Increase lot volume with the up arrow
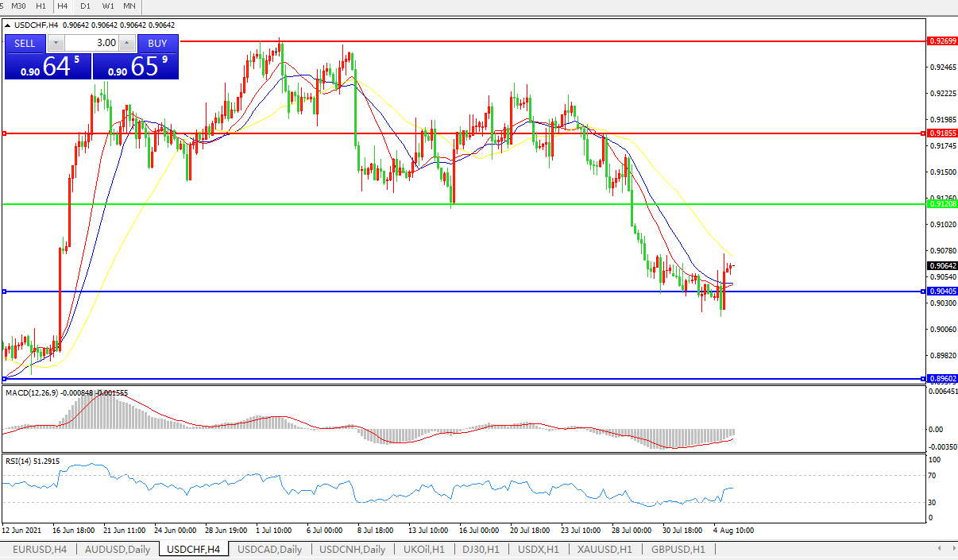The image size is (958, 560). tap(127, 43)
